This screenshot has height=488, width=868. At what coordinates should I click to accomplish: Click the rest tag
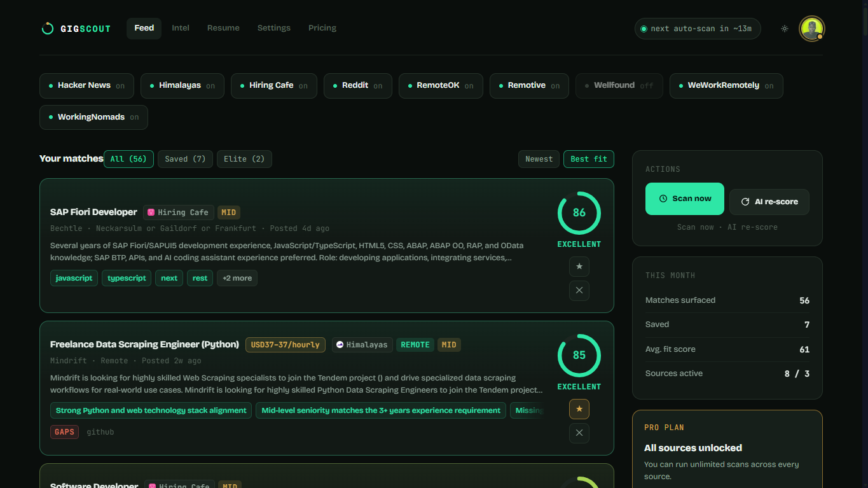click(x=200, y=278)
